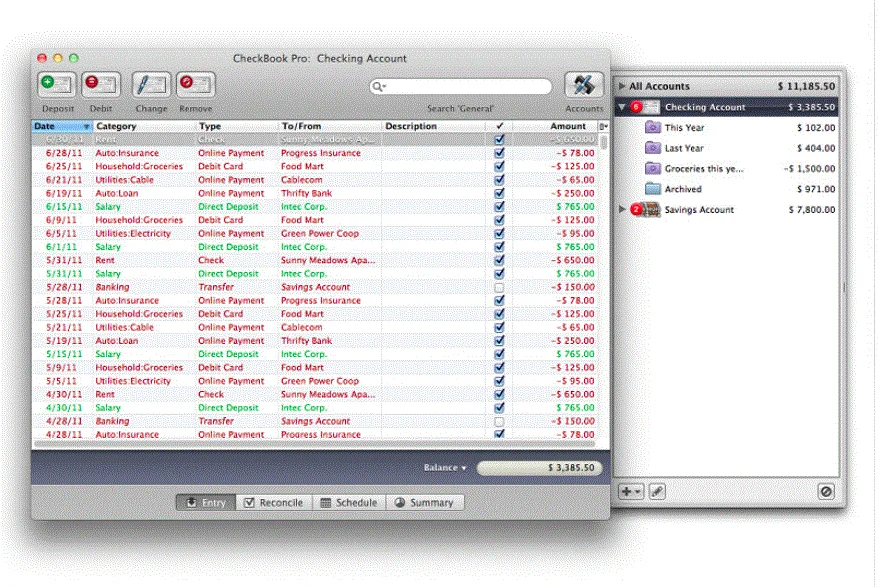The height and width of the screenshot is (587, 878).
Task: Toggle cleared checkbox for 5/19/11 Thrifty Bank
Action: (x=499, y=341)
